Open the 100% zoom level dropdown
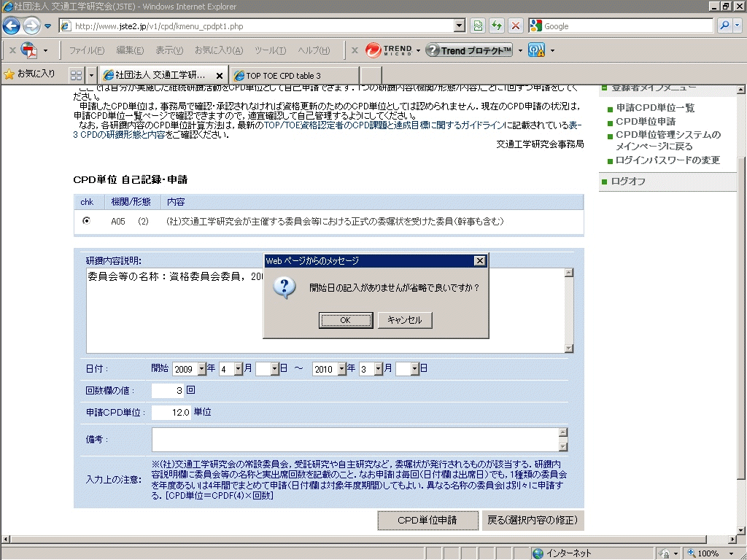Screen dimensions: 747x560 [x=731, y=553]
